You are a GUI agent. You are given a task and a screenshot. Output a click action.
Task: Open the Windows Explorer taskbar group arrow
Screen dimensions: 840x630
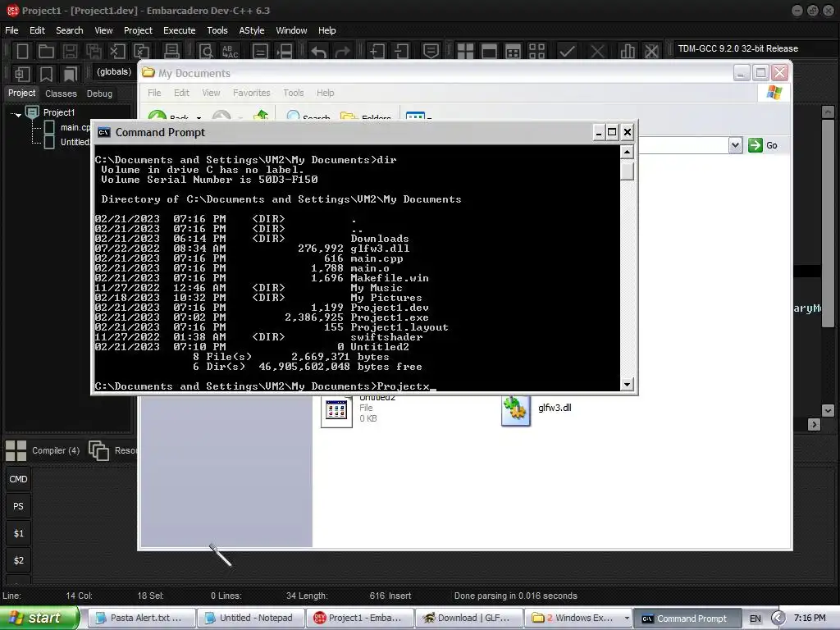click(626, 619)
